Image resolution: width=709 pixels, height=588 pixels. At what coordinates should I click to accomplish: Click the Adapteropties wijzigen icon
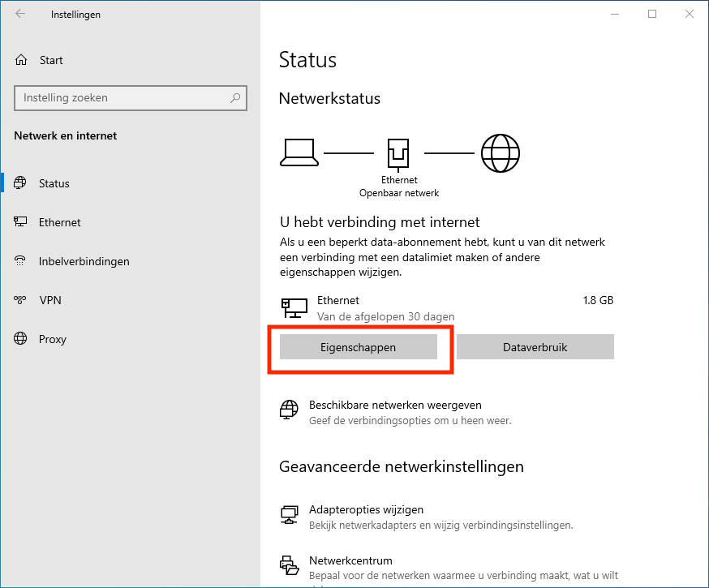click(x=289, y=517)
